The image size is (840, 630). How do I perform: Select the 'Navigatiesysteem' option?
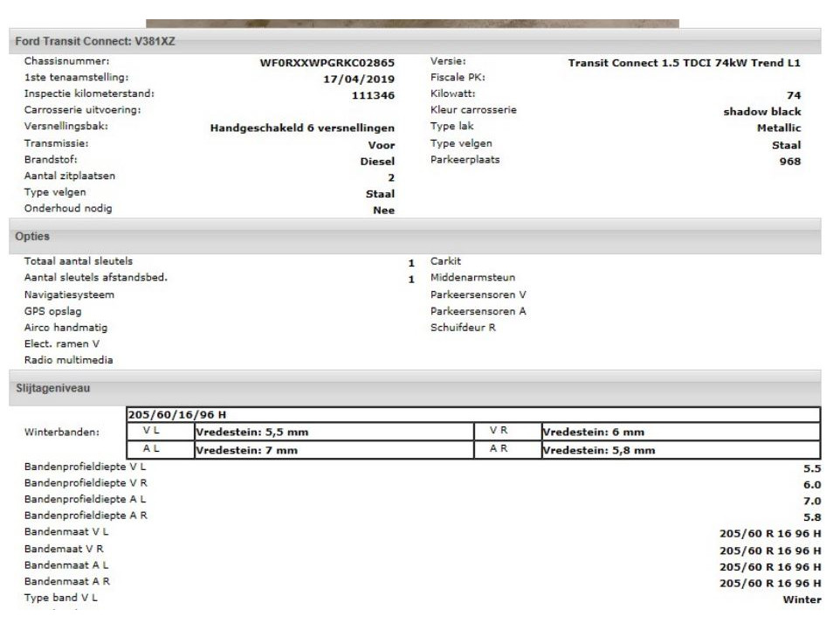coord(69,294)
